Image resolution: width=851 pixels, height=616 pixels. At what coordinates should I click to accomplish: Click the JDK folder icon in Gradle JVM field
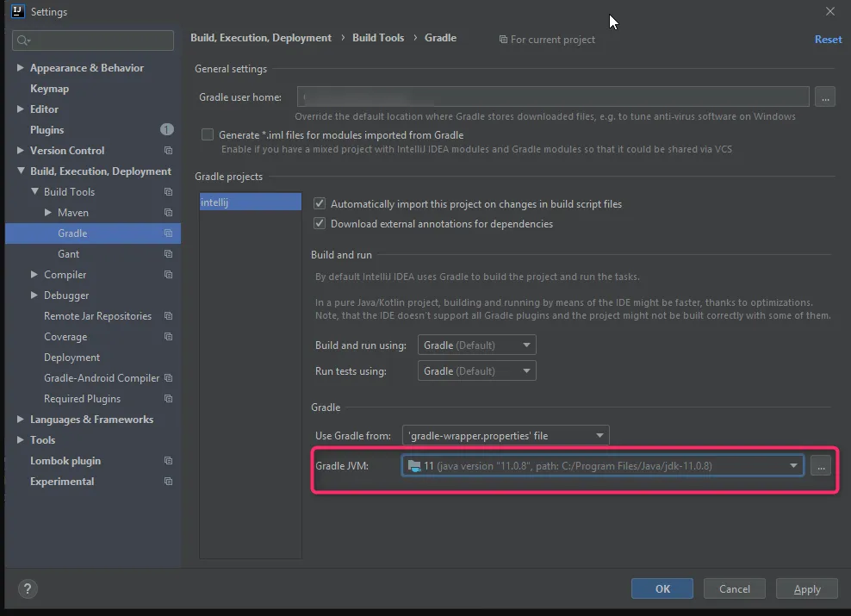pos(414,466)
